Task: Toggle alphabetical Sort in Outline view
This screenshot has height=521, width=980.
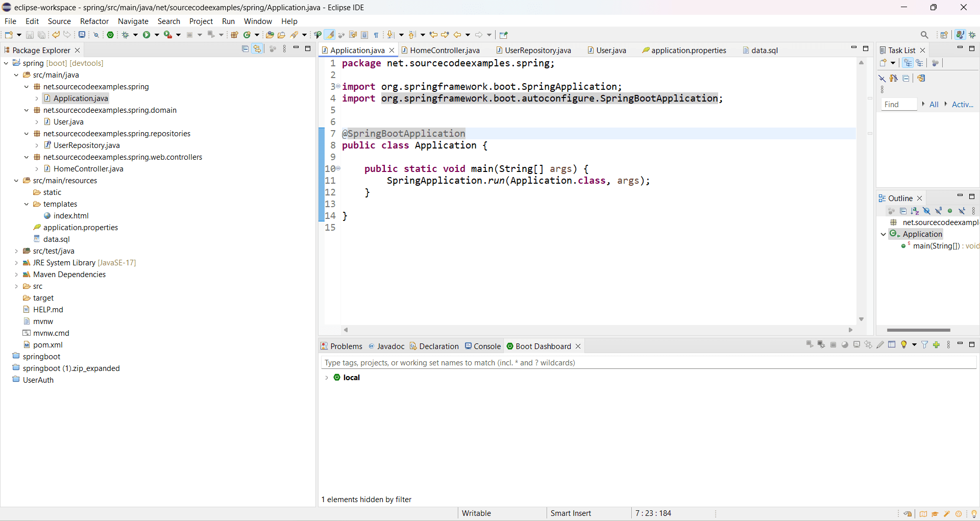Action: pos(915,211)
